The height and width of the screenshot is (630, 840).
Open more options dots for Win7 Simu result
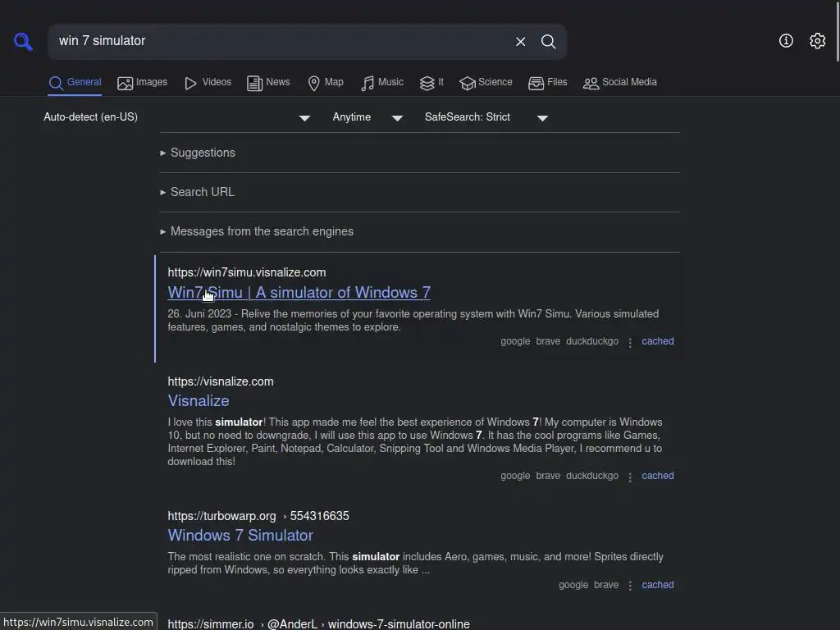[x=630, y=342]
